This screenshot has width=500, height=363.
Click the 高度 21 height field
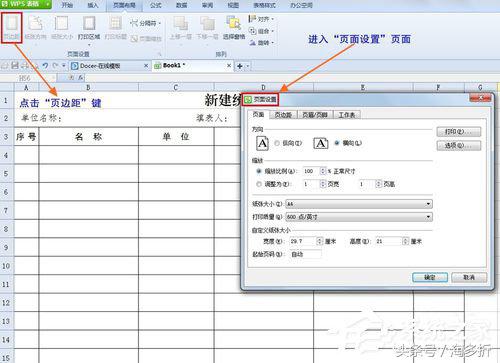point(389,241)
